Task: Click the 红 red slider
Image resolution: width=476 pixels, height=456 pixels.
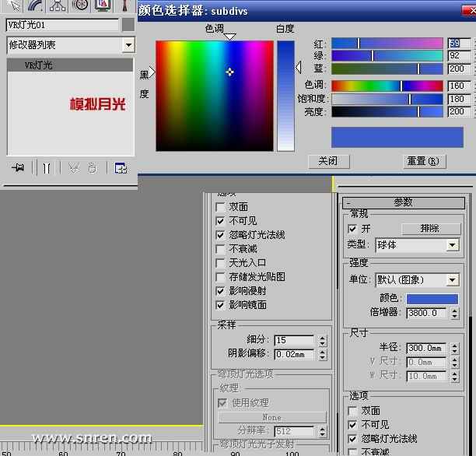Action: 387,43
